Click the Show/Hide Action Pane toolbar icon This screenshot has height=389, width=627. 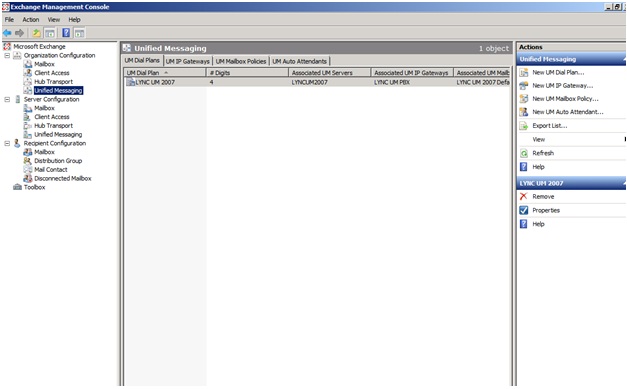[x=79, y=33]
